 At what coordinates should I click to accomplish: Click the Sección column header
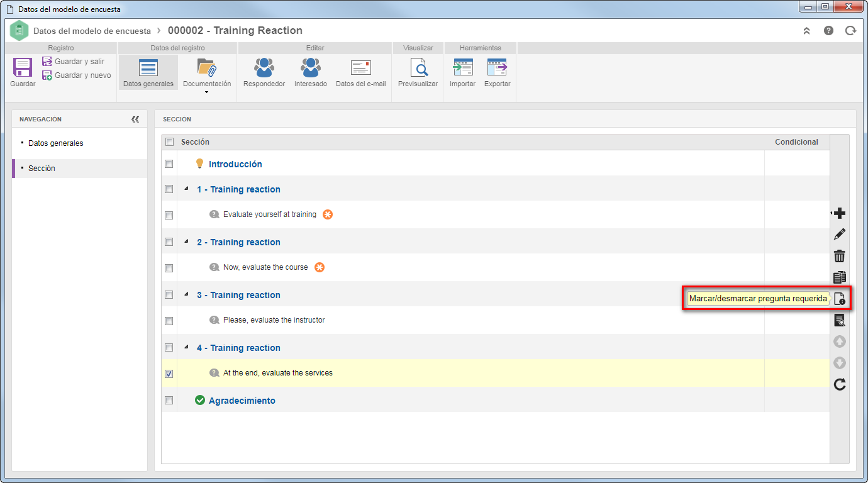coord(196,142)
